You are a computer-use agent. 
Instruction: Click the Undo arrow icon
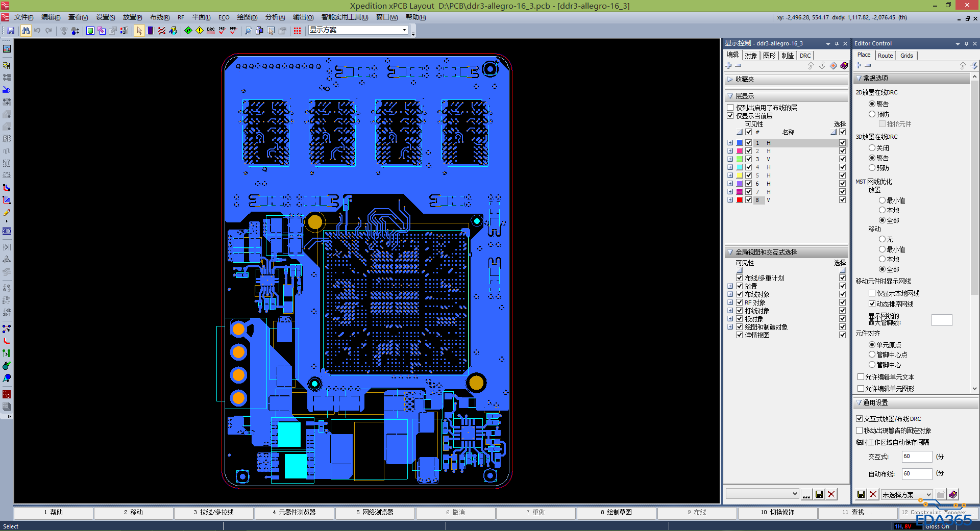pyautogui.click(x=37, y=31)
